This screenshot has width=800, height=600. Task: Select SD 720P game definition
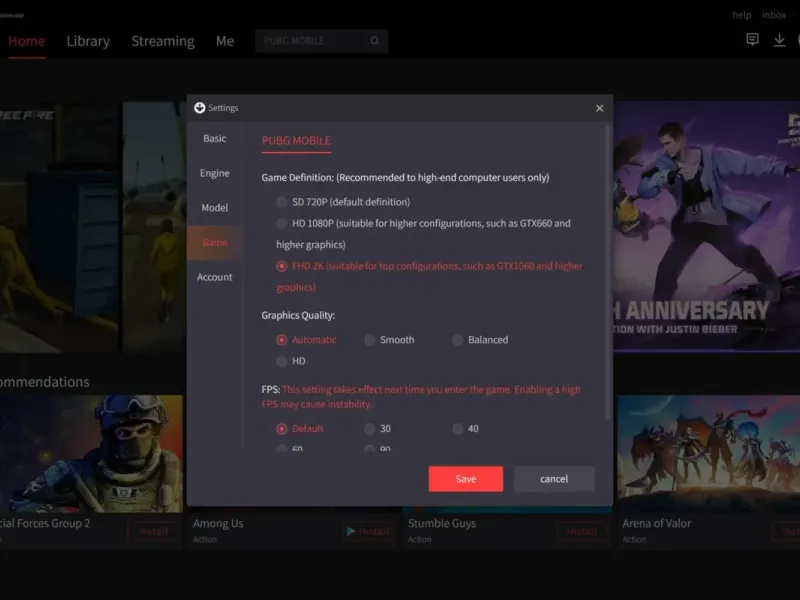click(x=281, y=202)
